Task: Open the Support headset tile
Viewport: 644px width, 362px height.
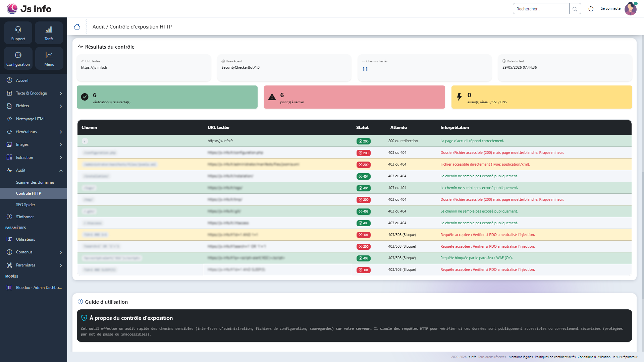Action: click(x=18, y=33)
